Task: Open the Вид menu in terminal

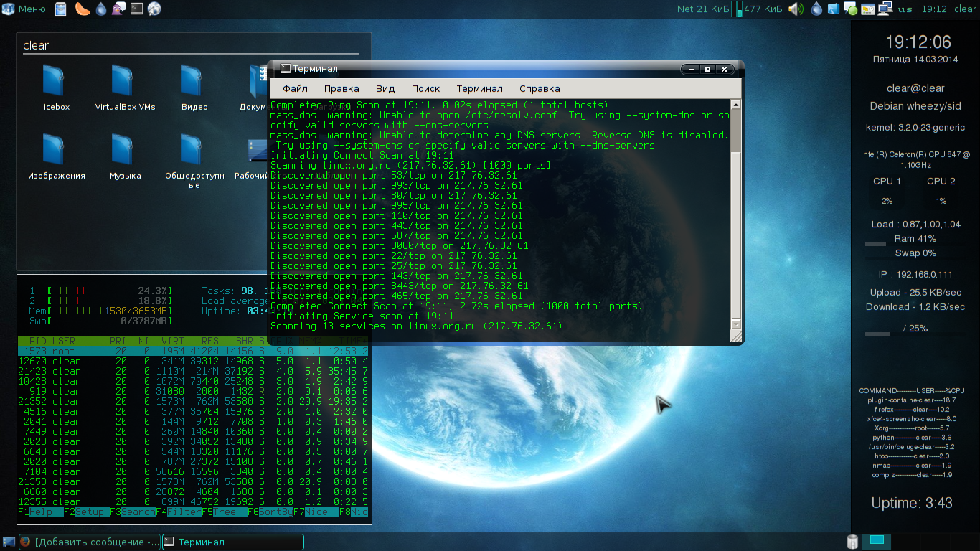Action: tap(385, 88)
